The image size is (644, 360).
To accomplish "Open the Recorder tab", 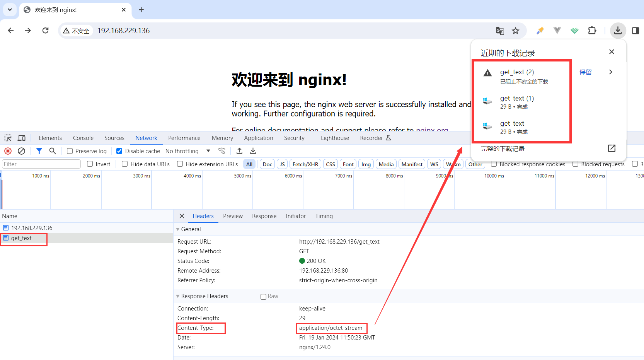I will point(375,138).
